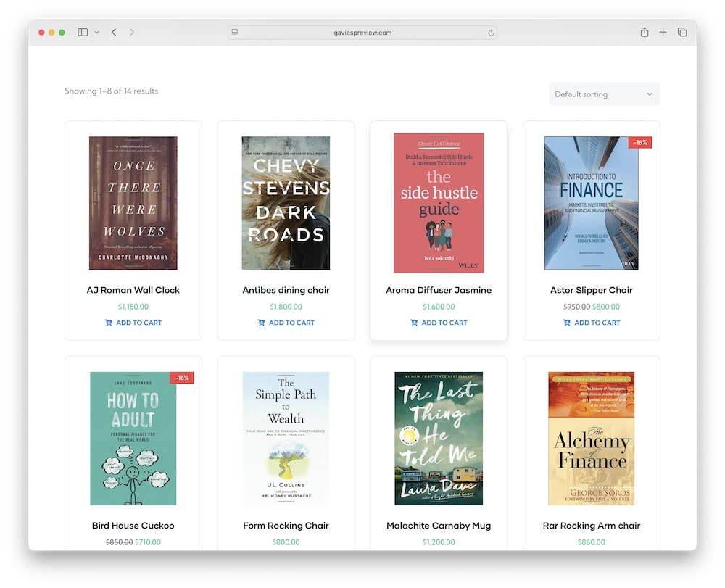
Task: Add Antibes dining chair to cart
Action: [x=286, y=323]
